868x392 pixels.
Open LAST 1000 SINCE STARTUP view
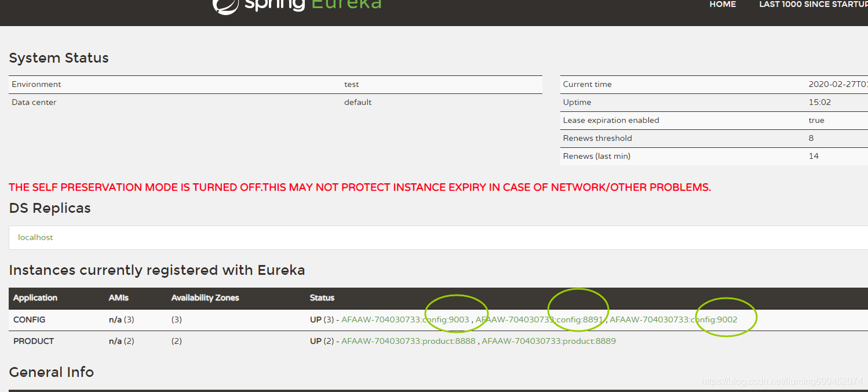point(812,5)
